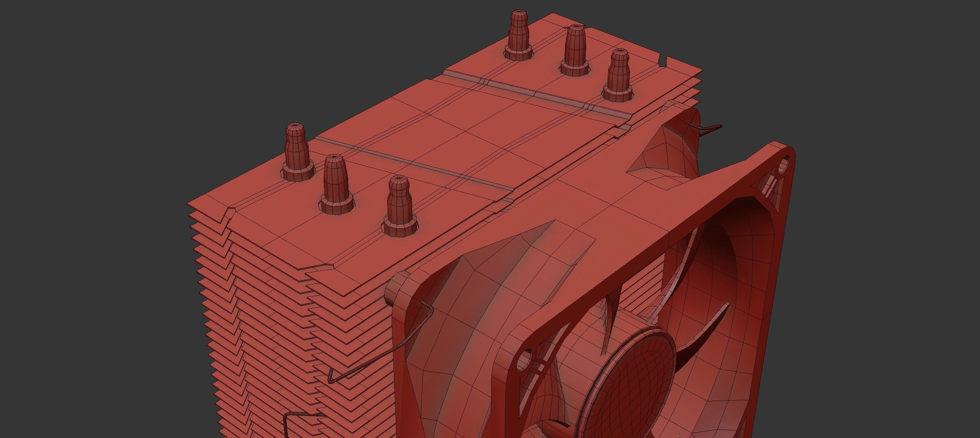980x438 pixels.
Task: Select the middle heat pipe tip in the near group
Action: pos(338,184)
